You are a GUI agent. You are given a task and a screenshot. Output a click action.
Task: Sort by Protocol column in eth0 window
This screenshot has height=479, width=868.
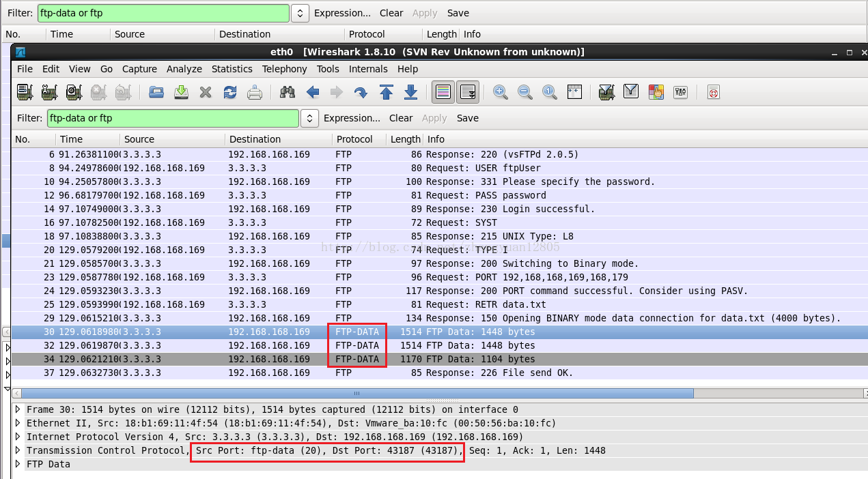(x=359, y=139)
